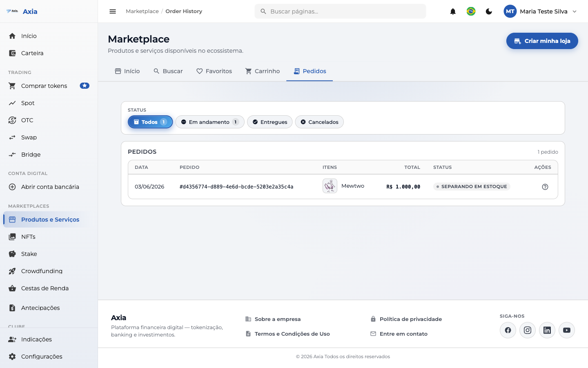Filter by Entregues status
This screenshot has width=588, height=368.
[x=269, y=122]
